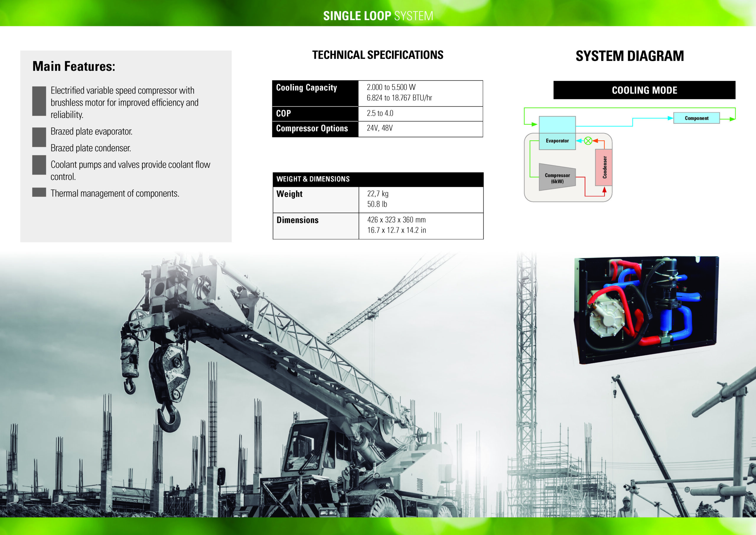
Task: Click the COOLING MODE black banner
Action: pyautogui.click(x=644, y=90)
